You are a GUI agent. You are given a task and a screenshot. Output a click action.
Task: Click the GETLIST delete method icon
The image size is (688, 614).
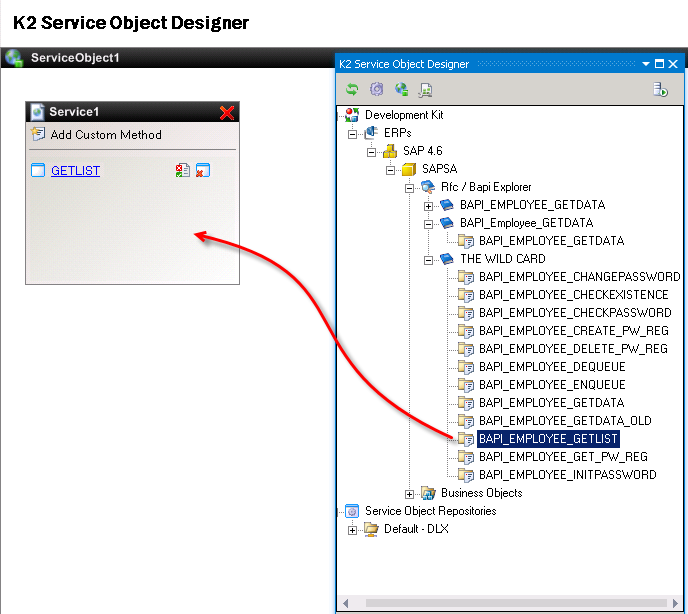[203, 170]
